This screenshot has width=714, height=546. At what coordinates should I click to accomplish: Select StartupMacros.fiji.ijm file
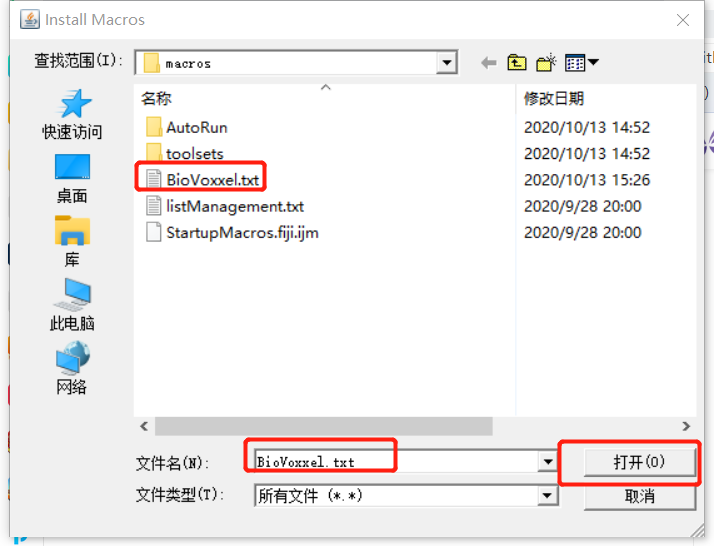(x=232, y=233)
